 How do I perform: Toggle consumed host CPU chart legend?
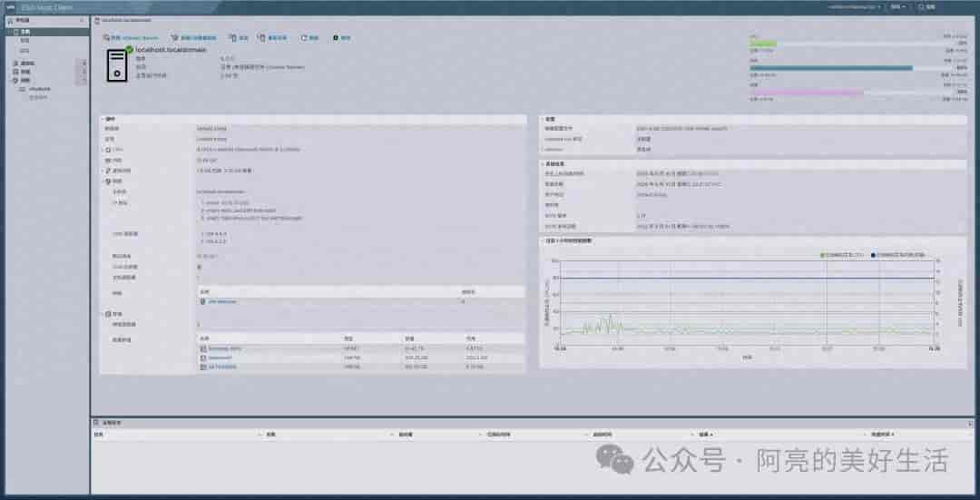point(842,255)
